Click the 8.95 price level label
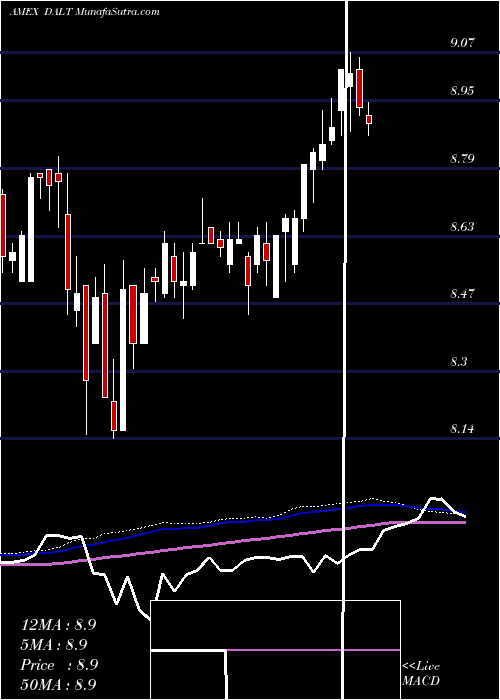The image size is (500, 700). coord(462,91)
